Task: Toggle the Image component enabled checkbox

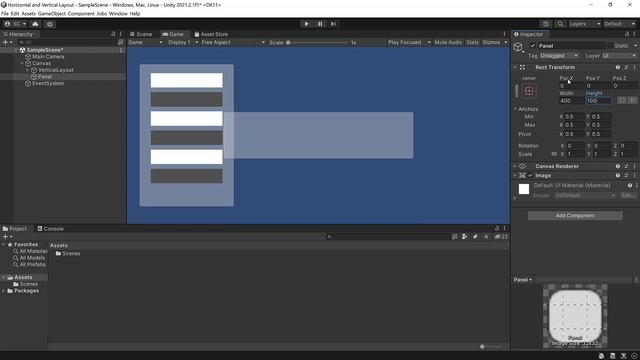Action: click(x=530, y=176)
